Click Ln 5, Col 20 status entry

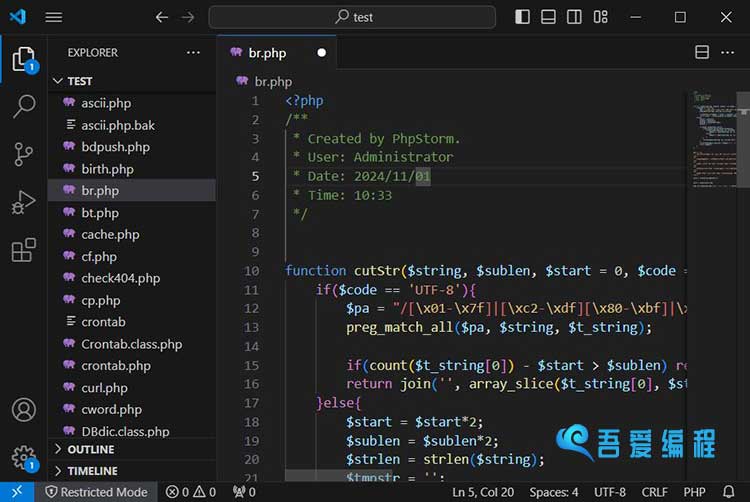[483, 492]
